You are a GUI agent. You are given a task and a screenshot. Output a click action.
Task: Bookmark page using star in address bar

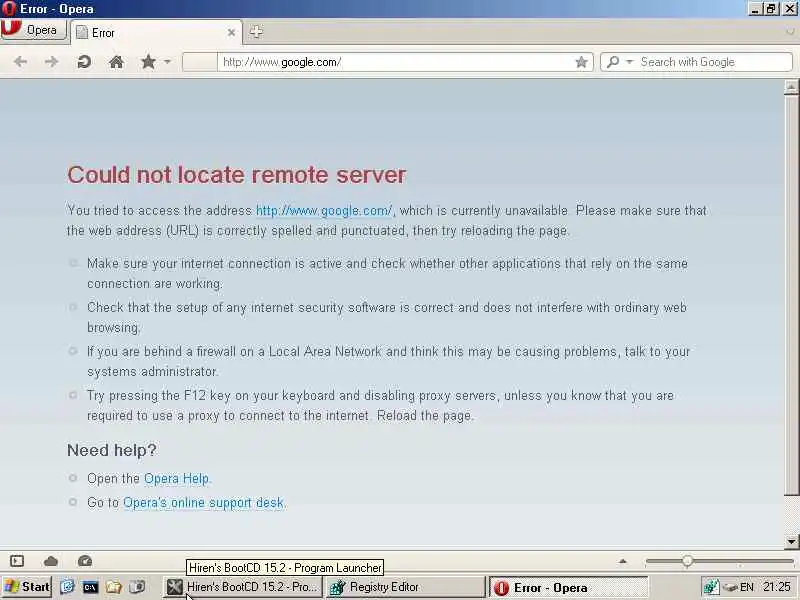581,62
